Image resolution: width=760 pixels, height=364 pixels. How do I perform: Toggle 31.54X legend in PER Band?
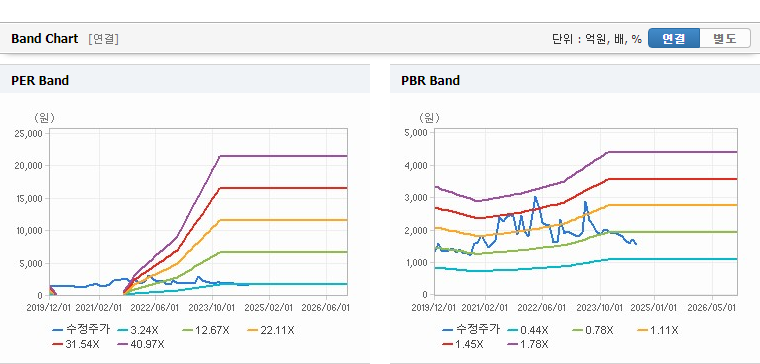click(76, 344)
